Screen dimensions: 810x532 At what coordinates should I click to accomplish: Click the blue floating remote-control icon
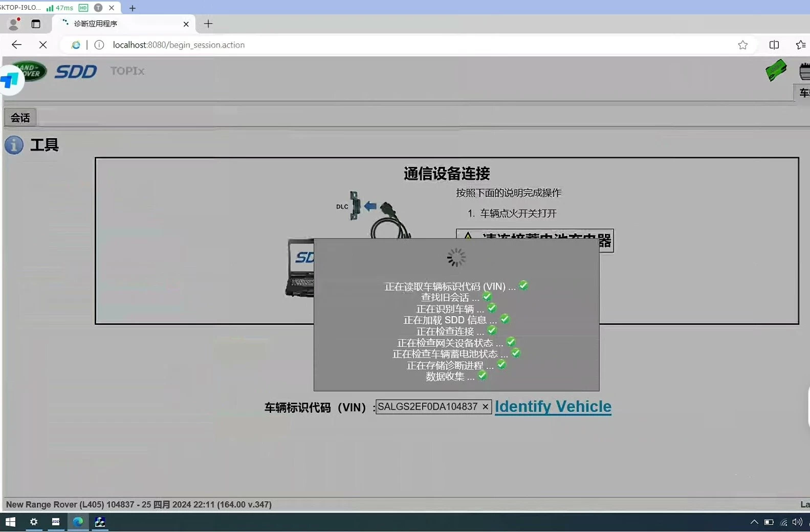pyautogui.click(x=9, y=80)
